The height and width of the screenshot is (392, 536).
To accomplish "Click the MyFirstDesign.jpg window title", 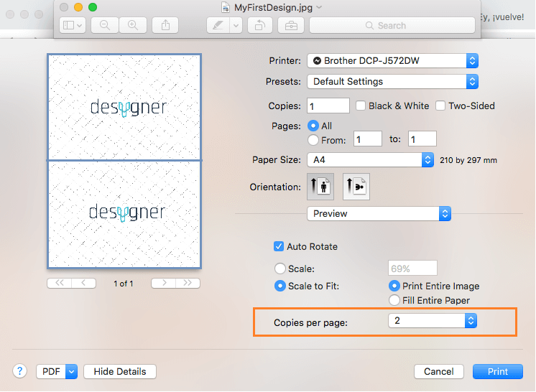I will tap(273, 7).
